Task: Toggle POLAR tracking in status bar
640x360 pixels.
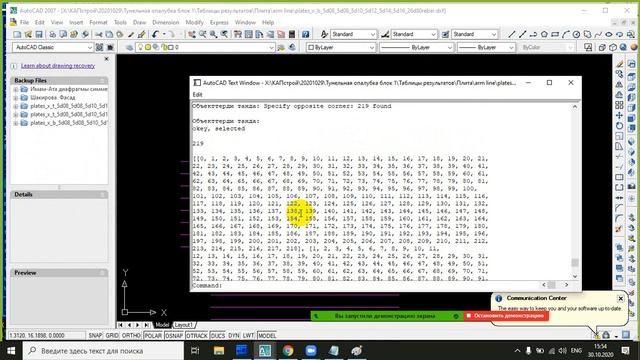Action: [153, 336]
